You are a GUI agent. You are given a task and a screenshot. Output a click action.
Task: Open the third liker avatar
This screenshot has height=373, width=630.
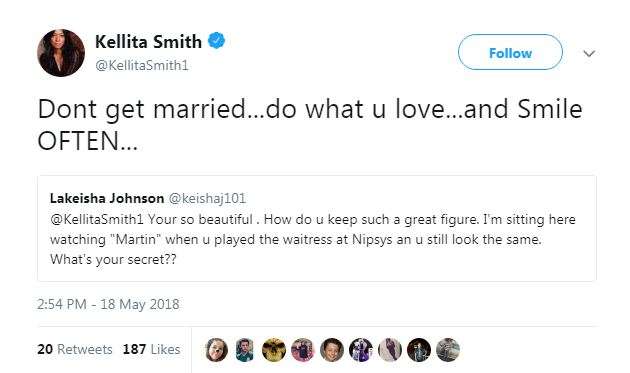coord(274,349)
